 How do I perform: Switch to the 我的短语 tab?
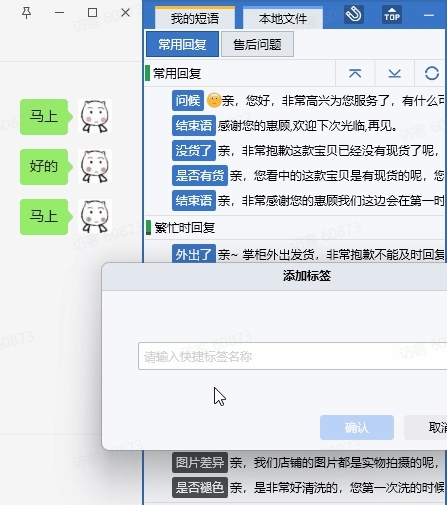195,18
